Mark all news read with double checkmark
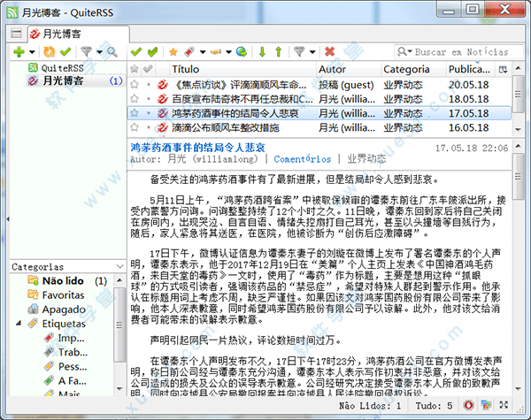Screen dimensions: 531x420 pos(153,52)
